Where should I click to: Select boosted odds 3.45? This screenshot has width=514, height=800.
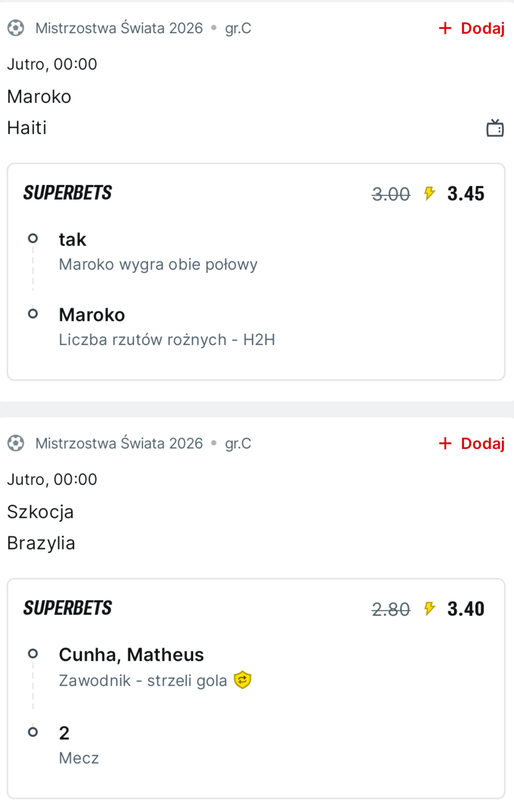coord(466,194)
